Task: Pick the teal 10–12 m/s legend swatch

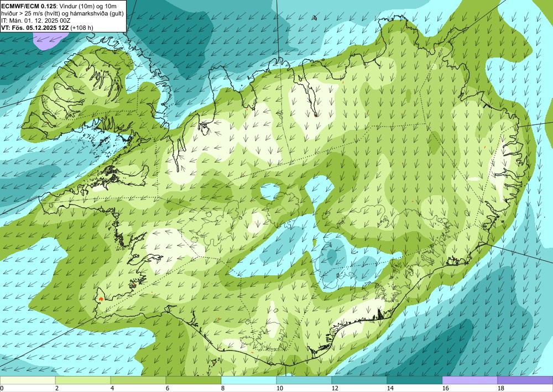Action: click(304, 380)
